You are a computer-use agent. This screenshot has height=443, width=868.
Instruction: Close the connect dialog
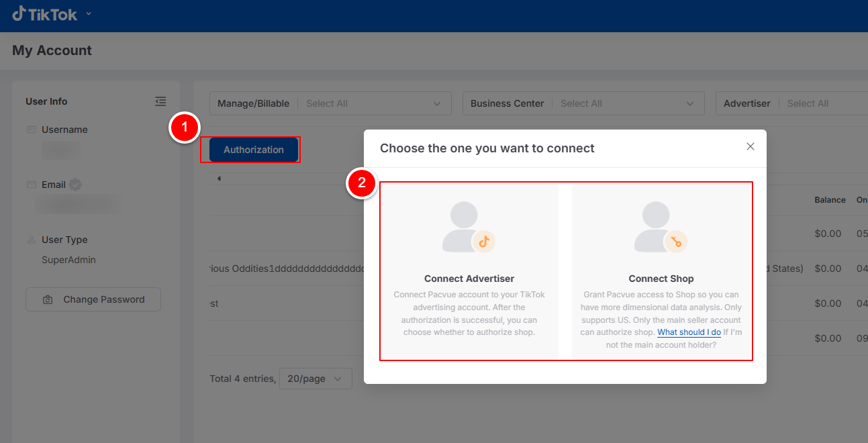pos(751,146)
